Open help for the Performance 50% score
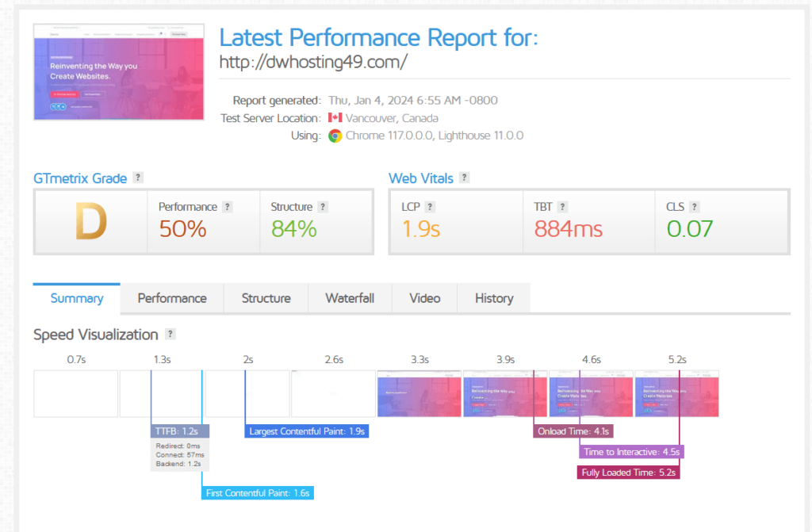812x532 pixels. pos(228,206)
